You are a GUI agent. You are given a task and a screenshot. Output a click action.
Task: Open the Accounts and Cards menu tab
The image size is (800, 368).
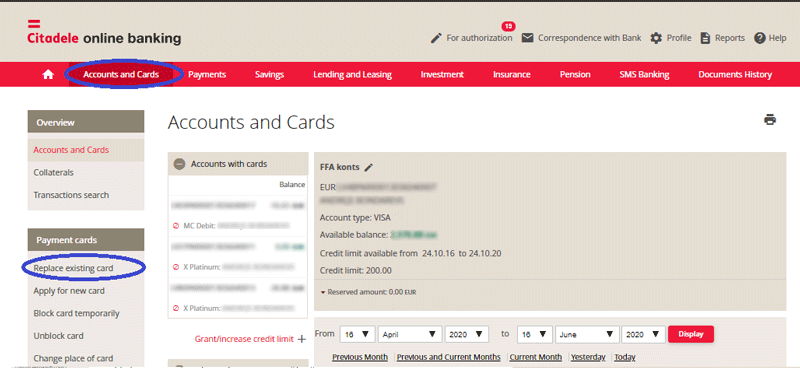[121, 75]
